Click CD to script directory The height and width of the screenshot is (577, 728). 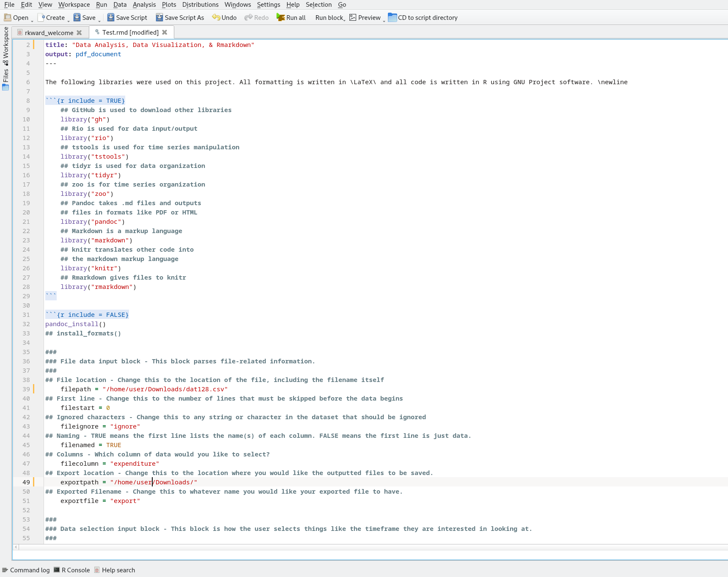(423, 17)
